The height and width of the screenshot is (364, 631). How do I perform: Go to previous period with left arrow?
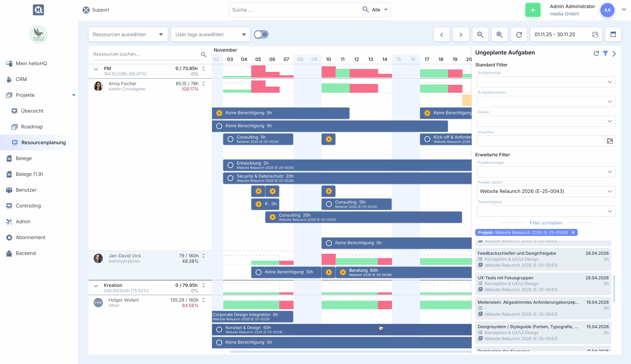coord(441,34)
